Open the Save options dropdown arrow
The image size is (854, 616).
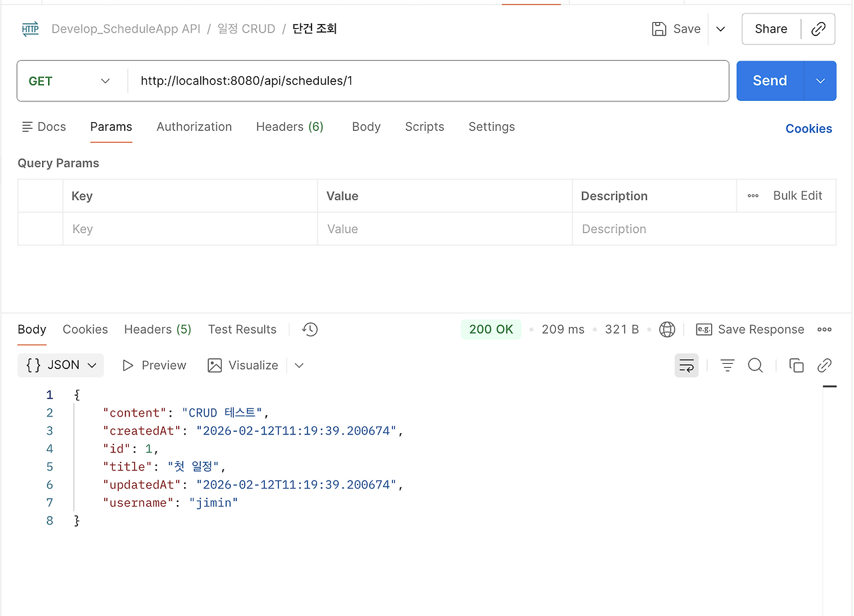click(721, 29)
